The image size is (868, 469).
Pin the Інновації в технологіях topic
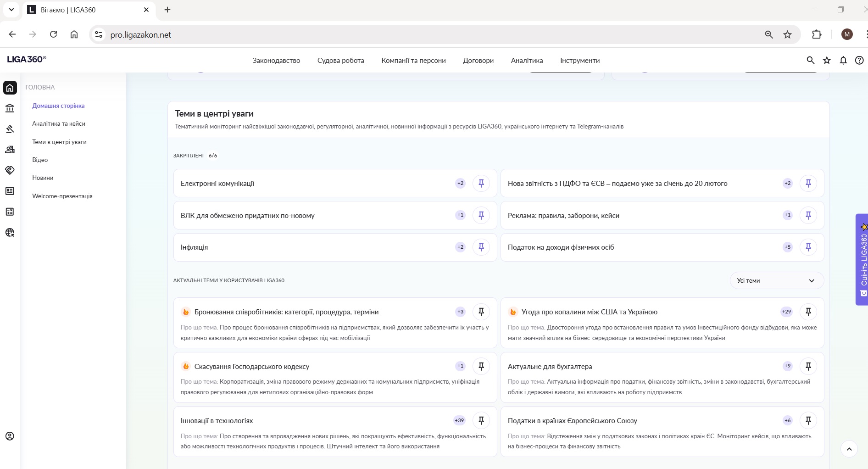(481, 420)
